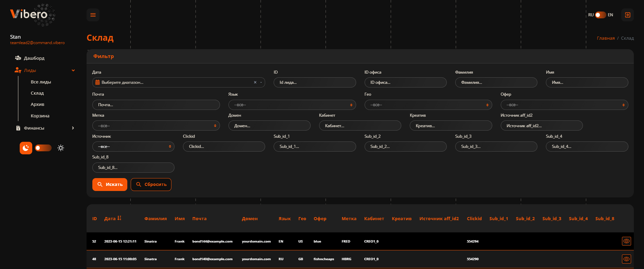Click into the Sub_id_1 input
This screenshot has width=644, height=269.
[315, 147]
